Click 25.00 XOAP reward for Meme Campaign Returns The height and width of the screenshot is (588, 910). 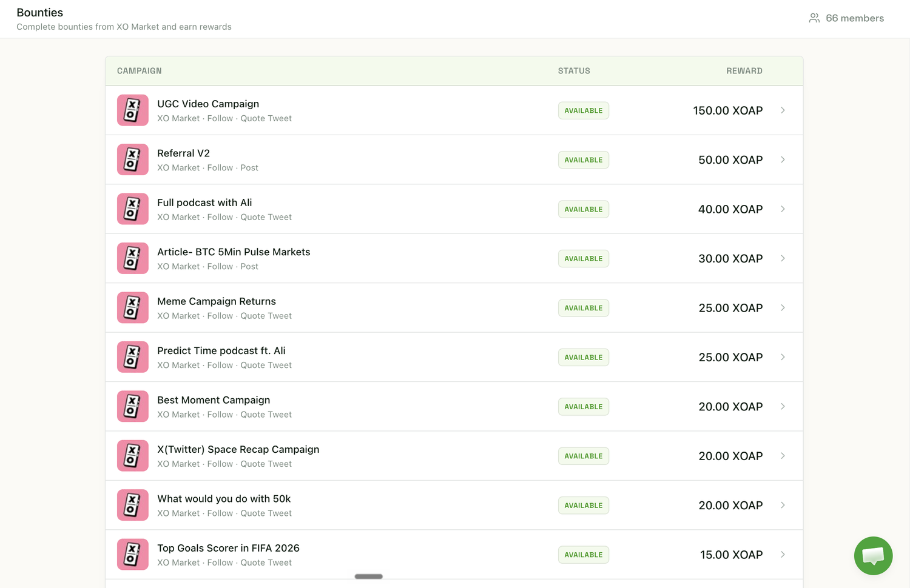[x=730, y=308]
